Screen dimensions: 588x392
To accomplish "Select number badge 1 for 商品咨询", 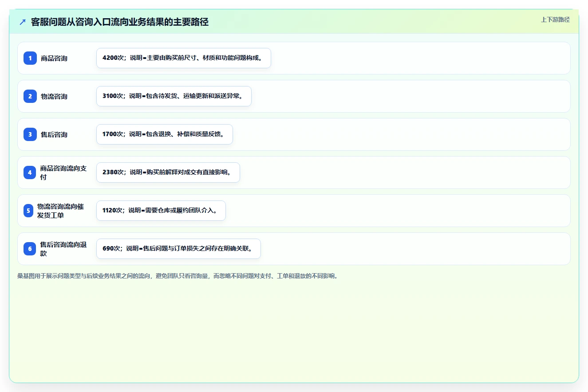I will click(x=30, y=58).
